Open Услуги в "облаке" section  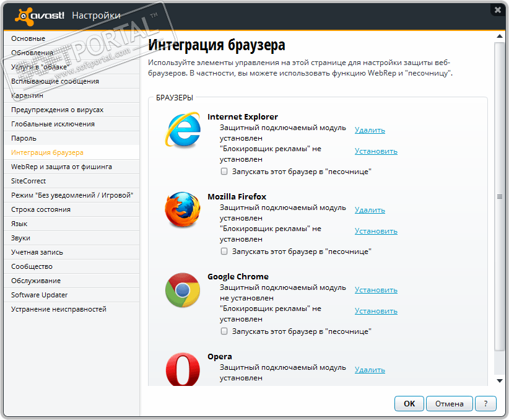click(72, 67)
